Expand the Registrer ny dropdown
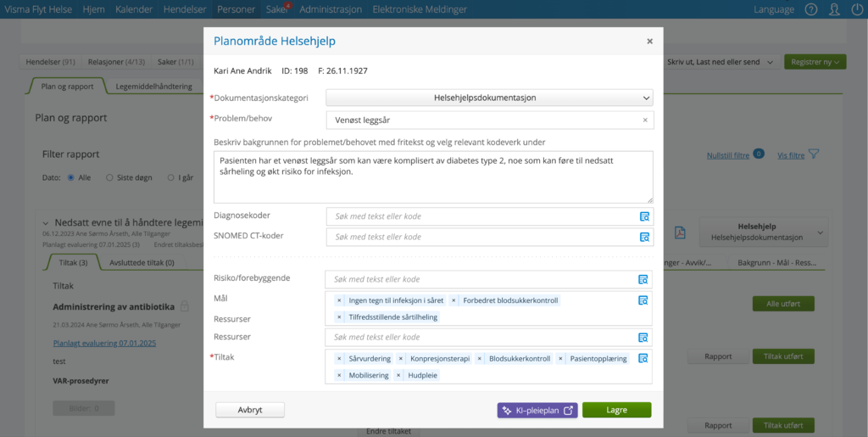This screenshot has height=437, width=868. tap(815, 62)
